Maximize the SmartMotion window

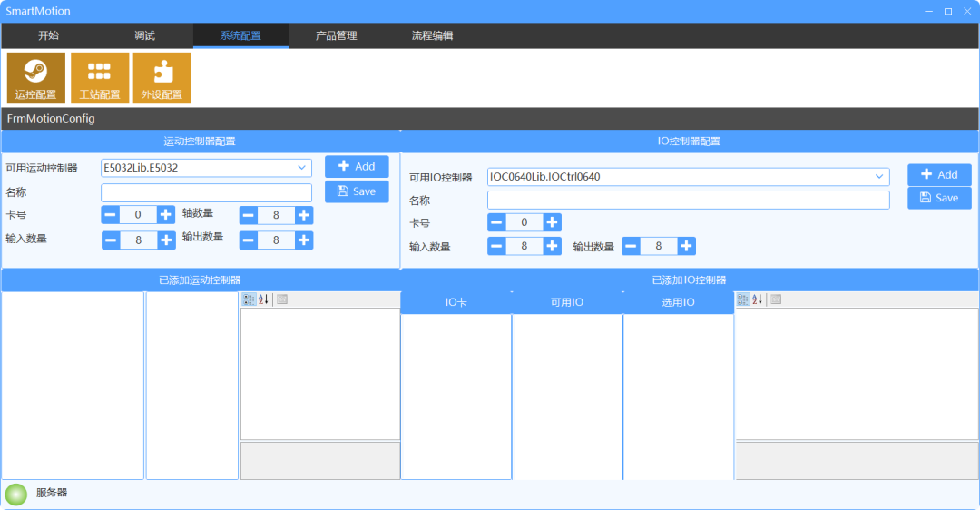[948, 11]
